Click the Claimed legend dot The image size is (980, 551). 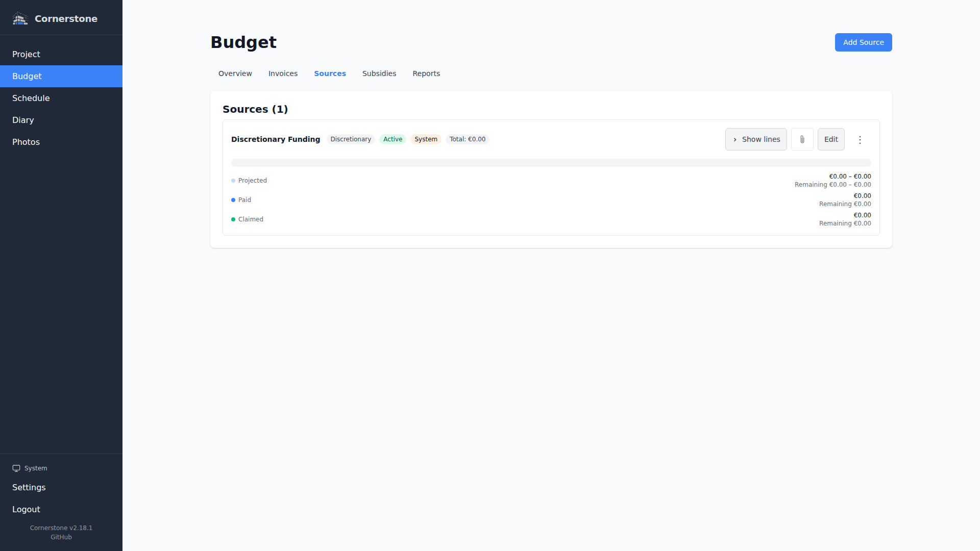point(233,219)
